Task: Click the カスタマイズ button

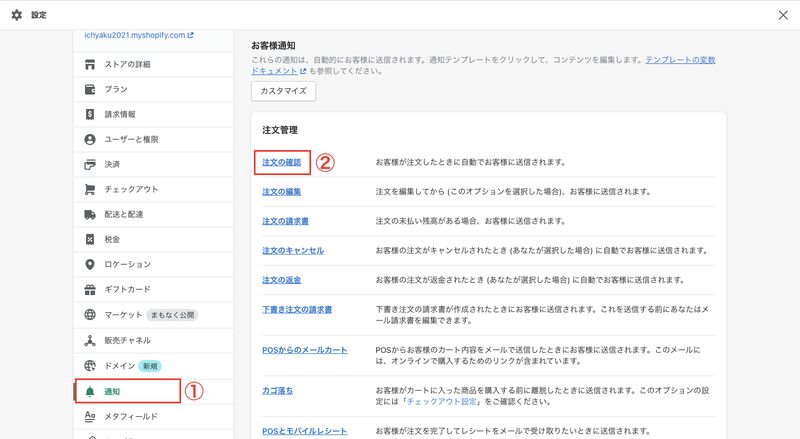Action: (x=283, y=91)
